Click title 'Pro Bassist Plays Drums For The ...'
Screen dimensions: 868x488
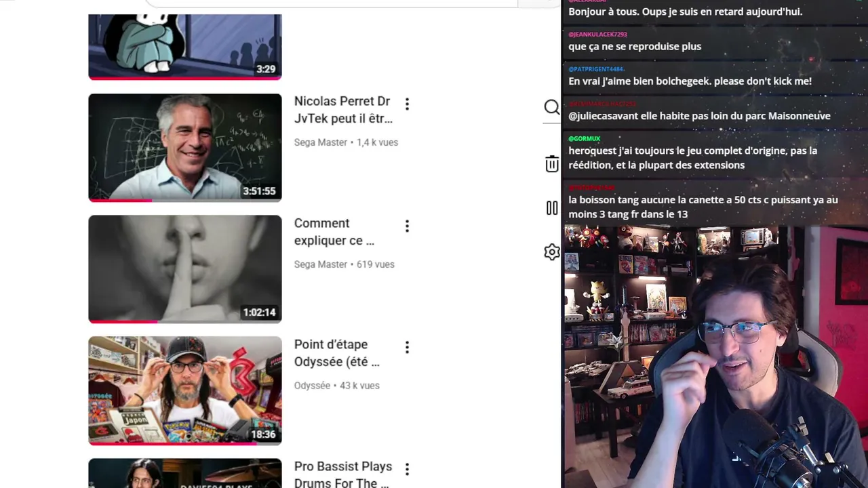(343, 474)
